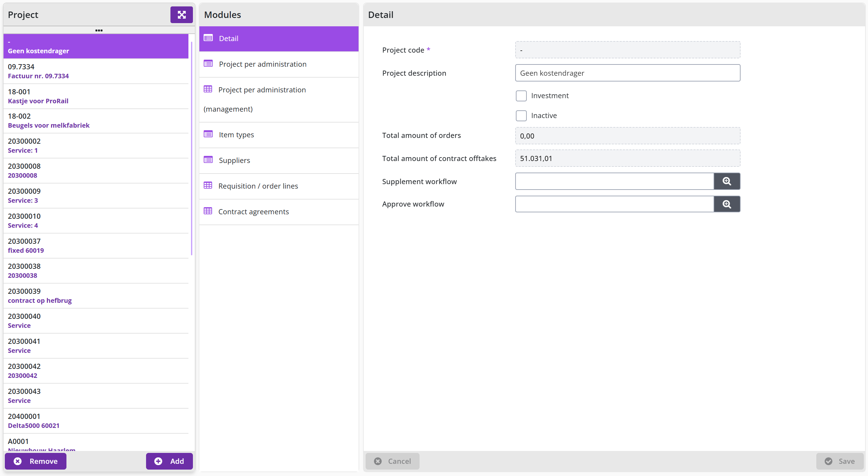Click the Add project button

(169, 461)
